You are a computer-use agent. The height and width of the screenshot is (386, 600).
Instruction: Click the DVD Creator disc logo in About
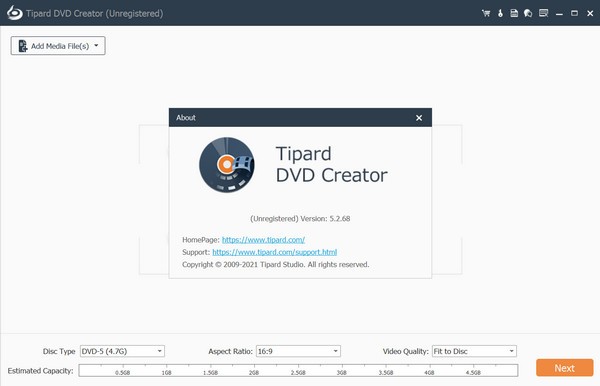tap(227, 165)
